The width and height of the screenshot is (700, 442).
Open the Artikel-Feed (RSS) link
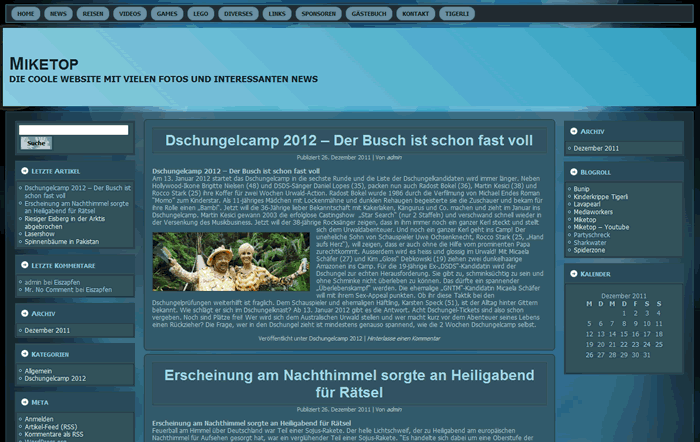pos(50,427)
